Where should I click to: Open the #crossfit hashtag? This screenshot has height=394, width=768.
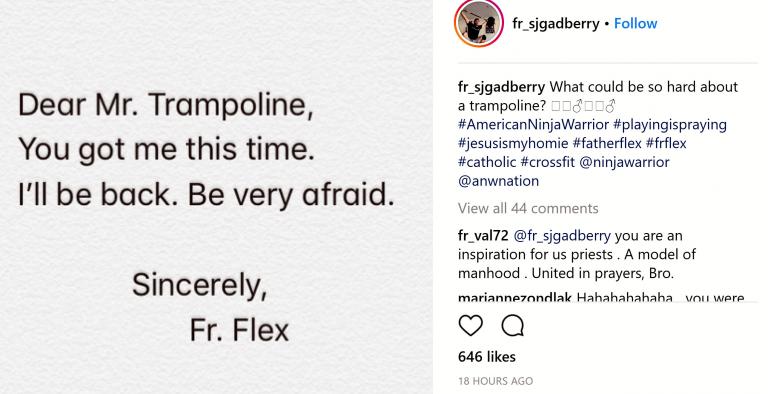[x=548, y=162]
